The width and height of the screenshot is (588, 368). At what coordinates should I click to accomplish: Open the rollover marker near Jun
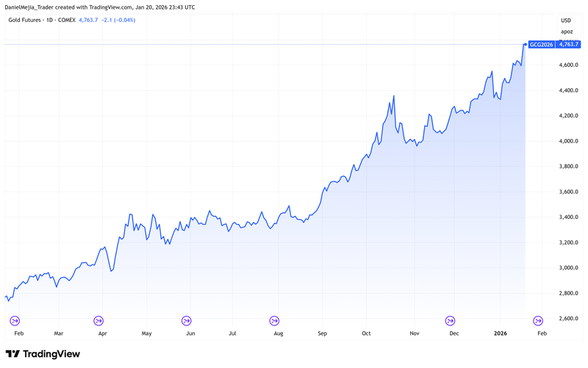pyautogui.click(x=186, y=320)
